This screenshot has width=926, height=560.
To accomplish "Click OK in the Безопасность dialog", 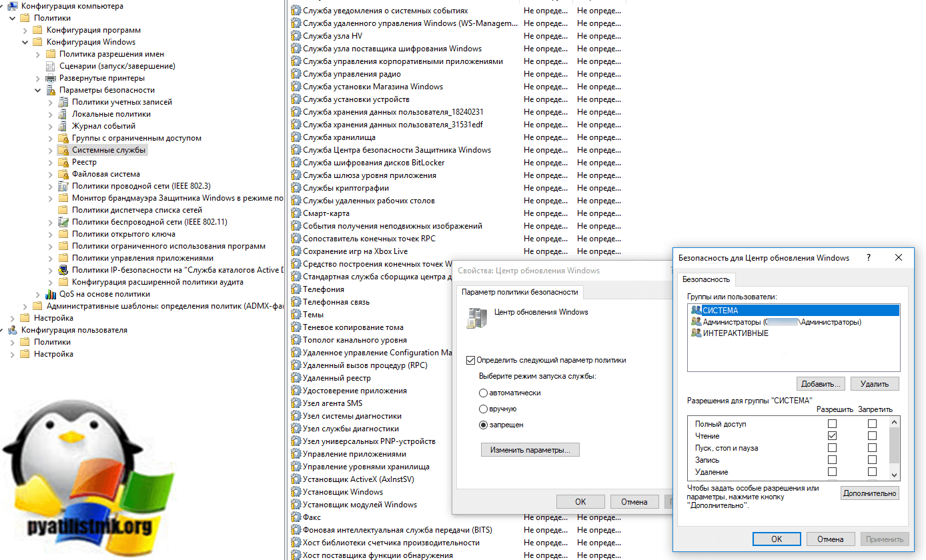I will (777, 539).
